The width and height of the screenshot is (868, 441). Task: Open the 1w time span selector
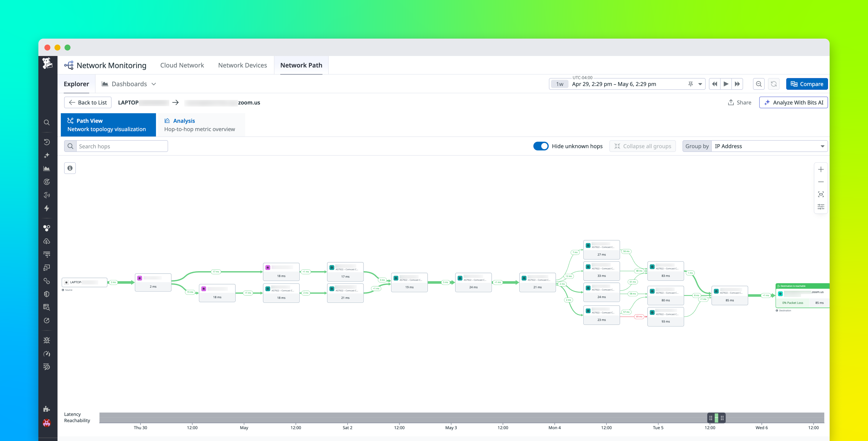tap(560, 84)
